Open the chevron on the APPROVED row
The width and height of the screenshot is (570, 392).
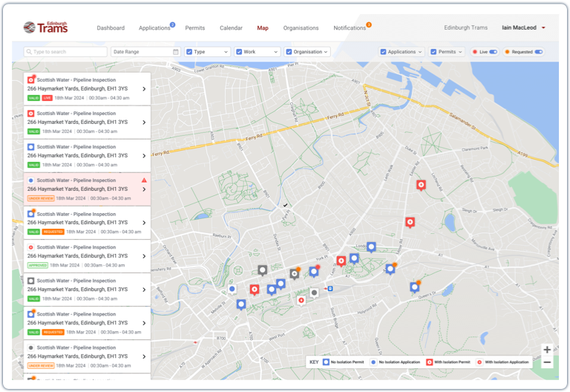[144, 256]
